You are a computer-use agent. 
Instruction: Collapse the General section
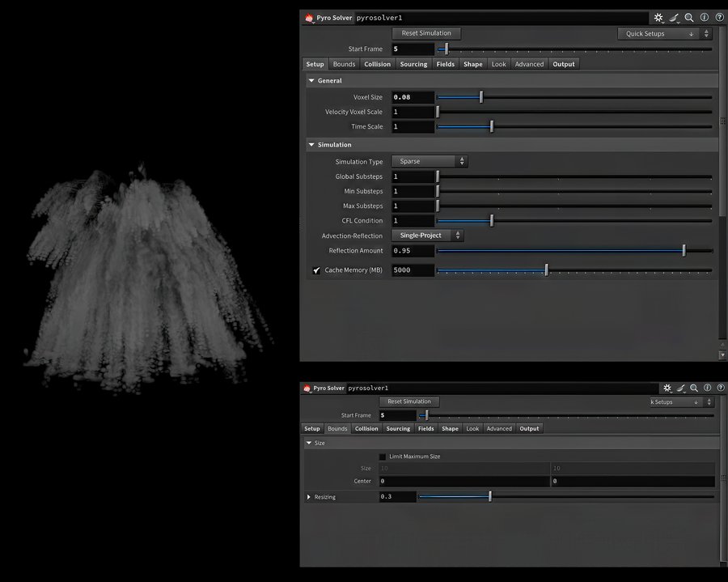[x=311, y=81]
